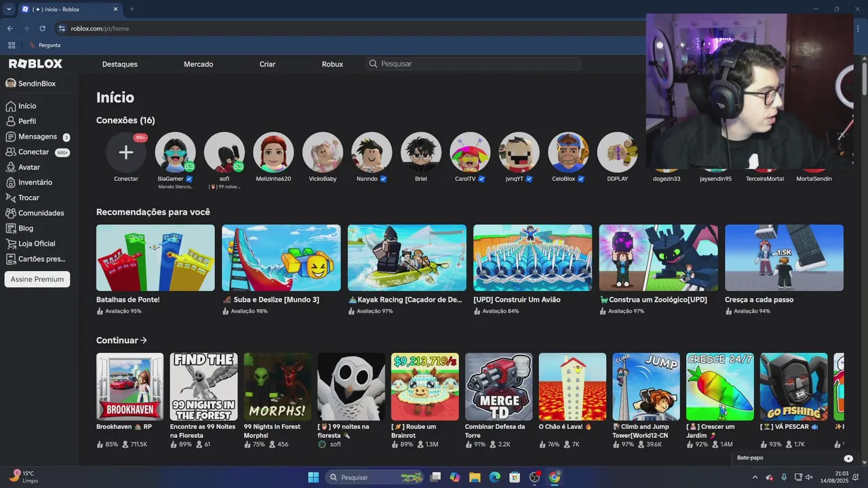This screenshot has width=868, height=488.
Task: Open CarolTV's connection avatar
Action: click(470, 152)
